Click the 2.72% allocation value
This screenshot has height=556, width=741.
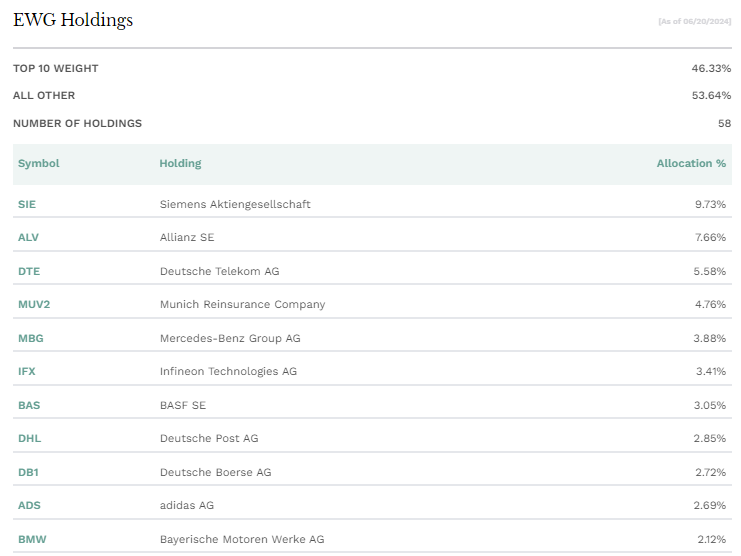pyautogui.click(x=710, y=472)
